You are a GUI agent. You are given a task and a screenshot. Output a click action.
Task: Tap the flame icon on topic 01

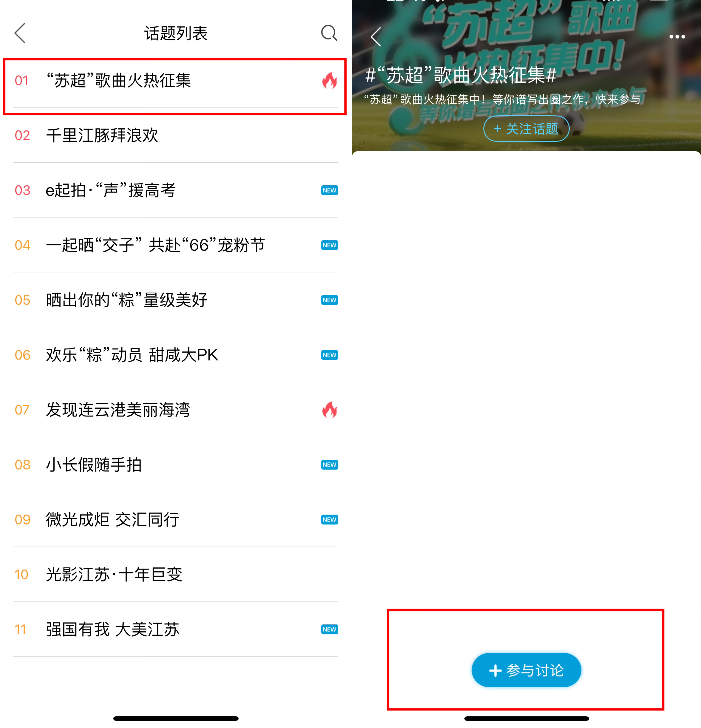pos(329,80)
